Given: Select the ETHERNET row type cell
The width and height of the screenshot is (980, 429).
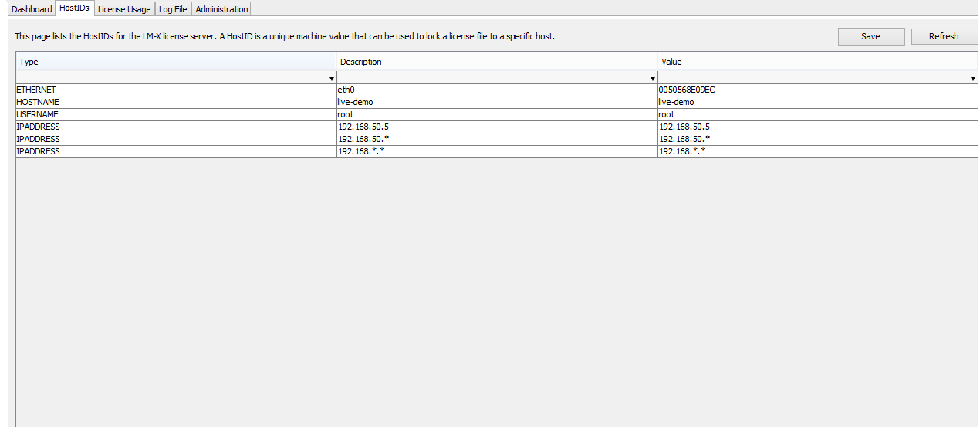Looking at the screenshot, I should [176, 90].
